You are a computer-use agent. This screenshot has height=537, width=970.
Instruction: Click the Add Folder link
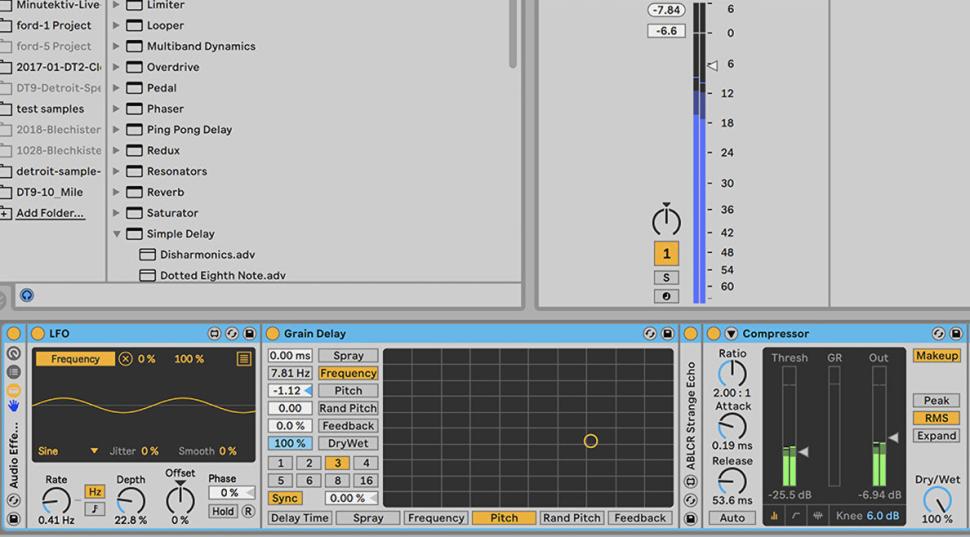tap(50, 213)
